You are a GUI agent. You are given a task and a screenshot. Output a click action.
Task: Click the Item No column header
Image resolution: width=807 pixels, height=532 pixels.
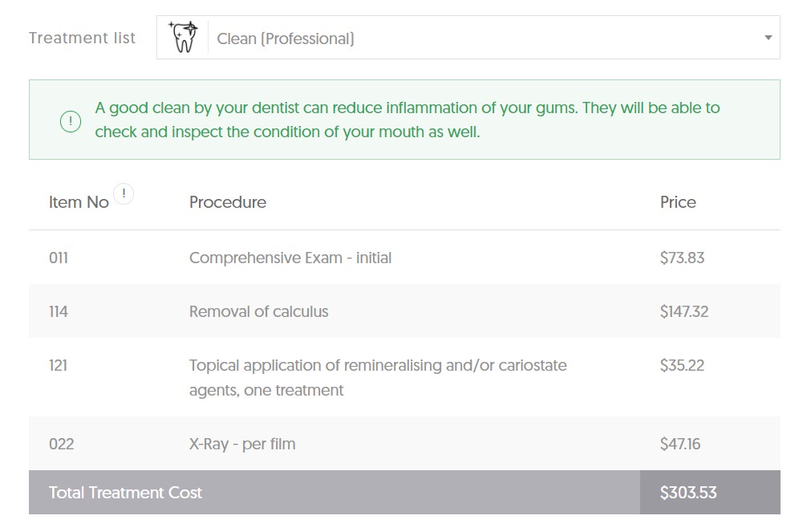coord(79,202)
